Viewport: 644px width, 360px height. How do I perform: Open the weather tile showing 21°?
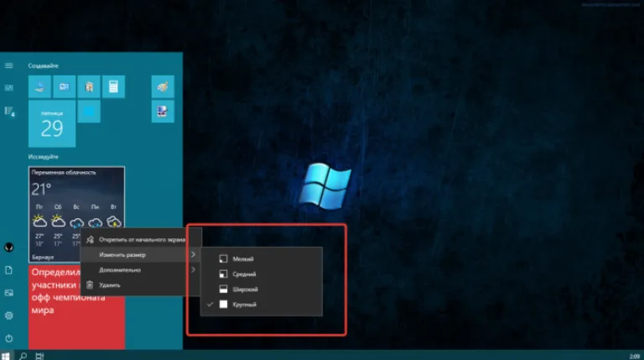[x=77, y=214]
